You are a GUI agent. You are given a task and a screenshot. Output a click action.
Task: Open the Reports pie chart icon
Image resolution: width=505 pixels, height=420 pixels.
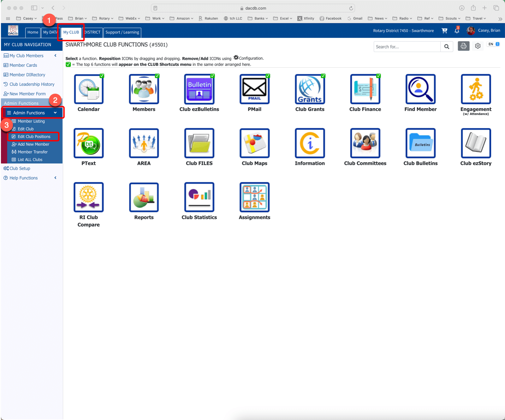[x=144, y=197]
